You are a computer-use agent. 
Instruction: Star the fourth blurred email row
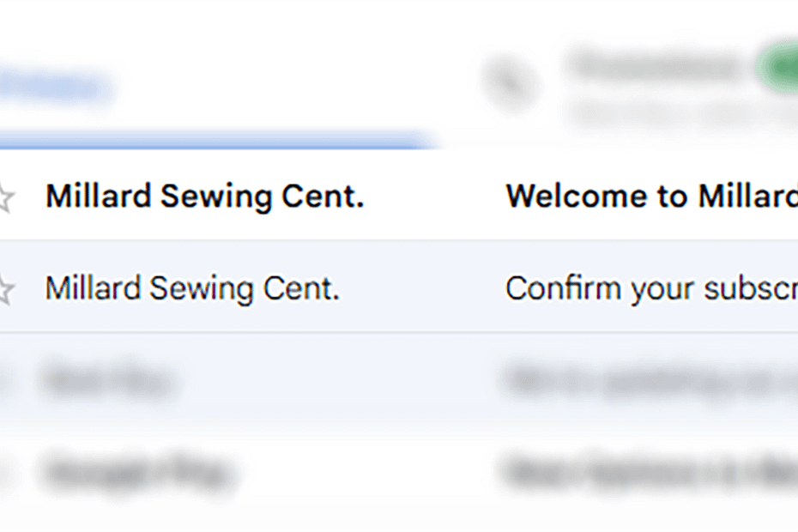[4, 470]
